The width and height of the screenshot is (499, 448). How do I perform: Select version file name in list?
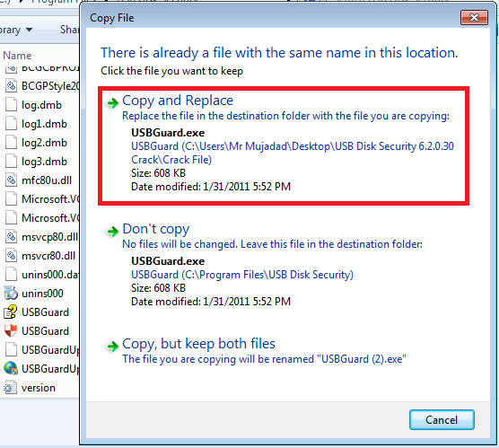pos(39,388)
